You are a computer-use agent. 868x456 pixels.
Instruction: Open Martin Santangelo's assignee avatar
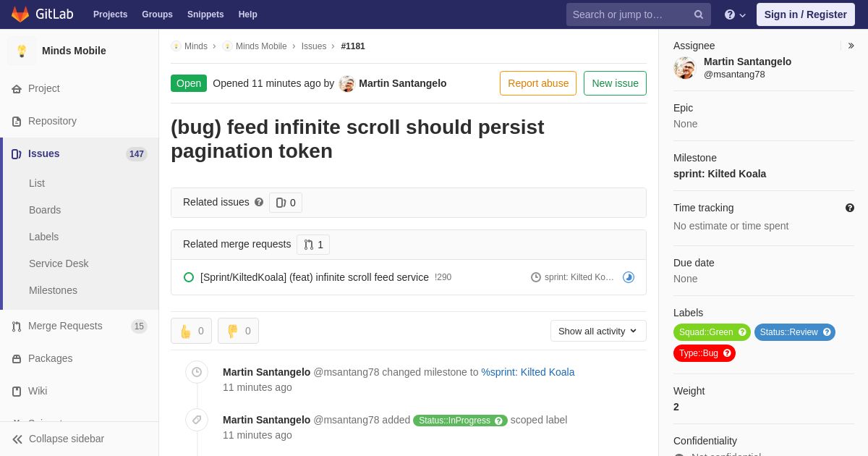(x=684, y=68)
